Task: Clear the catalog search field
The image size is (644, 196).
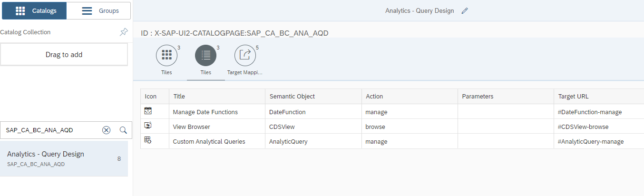Action: [107, 130]
